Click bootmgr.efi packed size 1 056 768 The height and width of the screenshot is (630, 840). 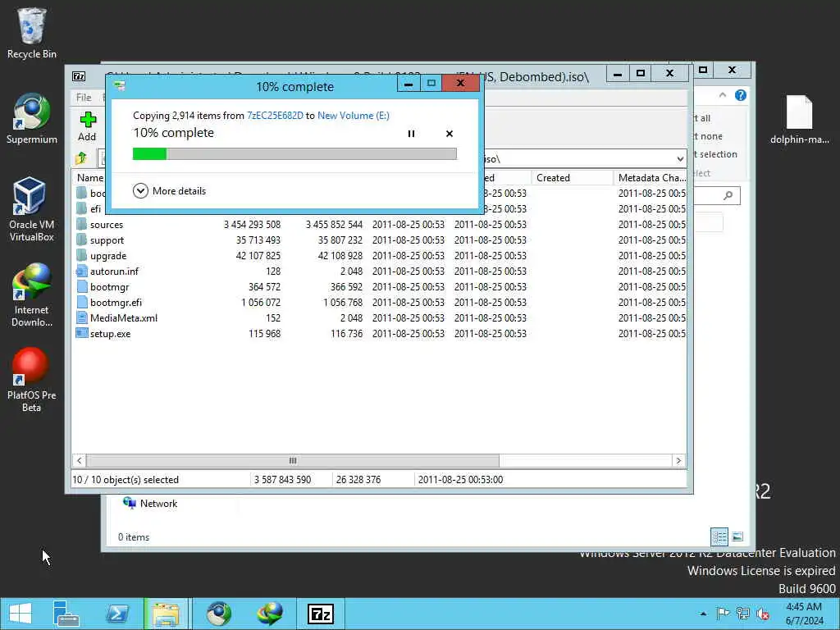343,302
